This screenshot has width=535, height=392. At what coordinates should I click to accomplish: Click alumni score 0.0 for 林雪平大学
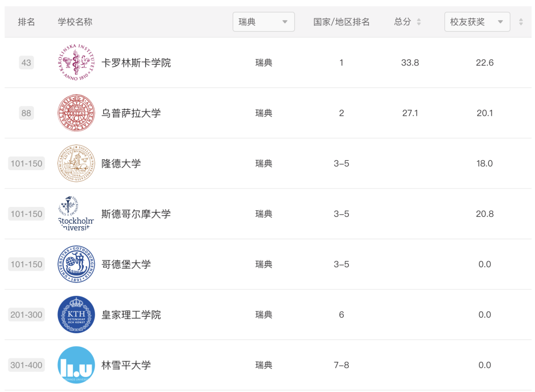[485, 365]
